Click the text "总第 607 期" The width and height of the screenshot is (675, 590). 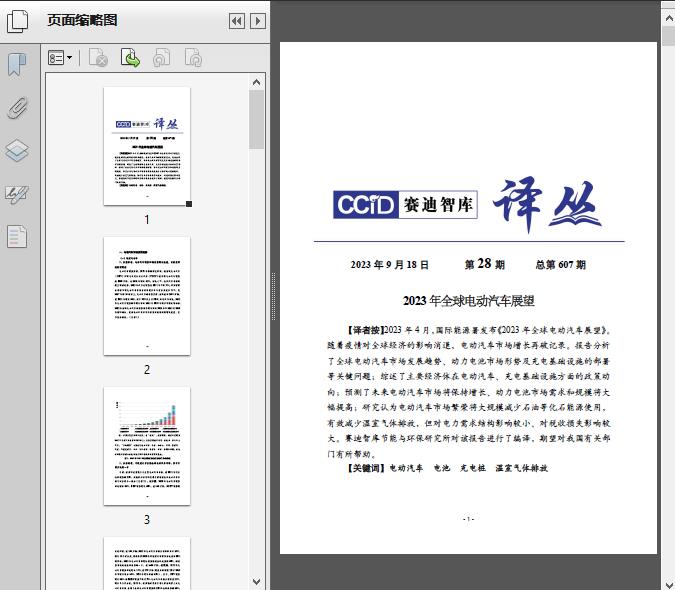coord(560,265)
